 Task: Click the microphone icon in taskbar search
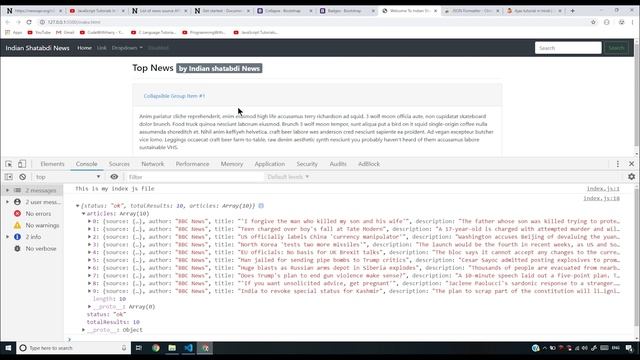[x=124, y=348]
